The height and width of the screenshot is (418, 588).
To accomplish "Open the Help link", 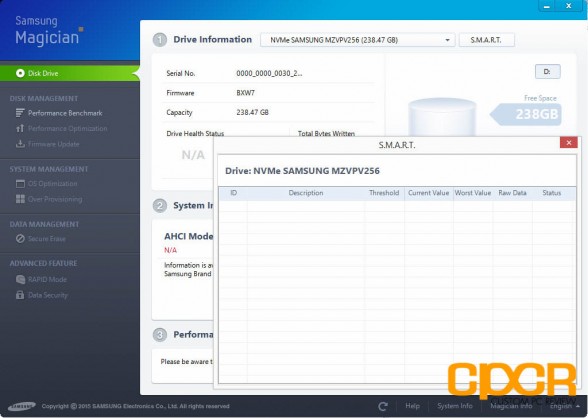I will point(412,406).
